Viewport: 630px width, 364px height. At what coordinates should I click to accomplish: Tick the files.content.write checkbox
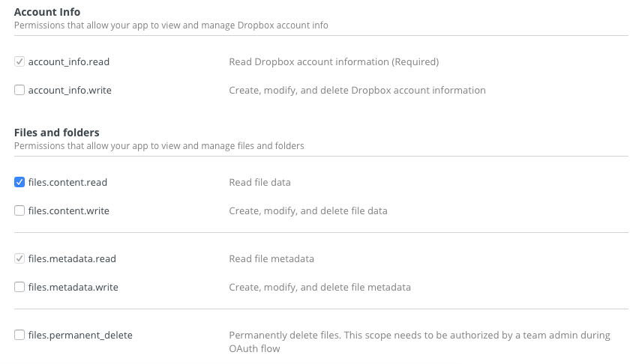pyautogui.click(x=19, y=211)
